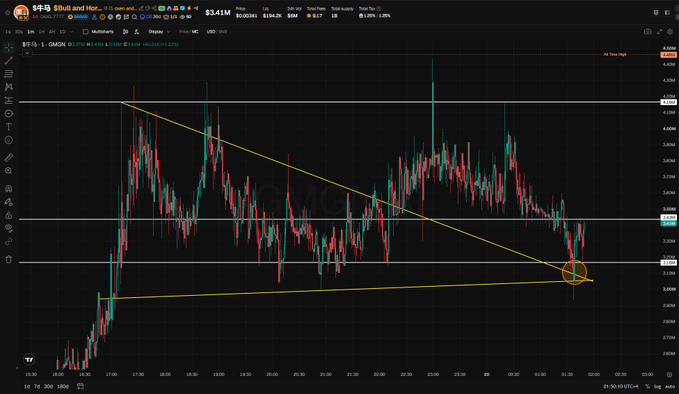The image size is (679, 394).
Task: Select the Text annotation tool
Action: tap(9, 127)
